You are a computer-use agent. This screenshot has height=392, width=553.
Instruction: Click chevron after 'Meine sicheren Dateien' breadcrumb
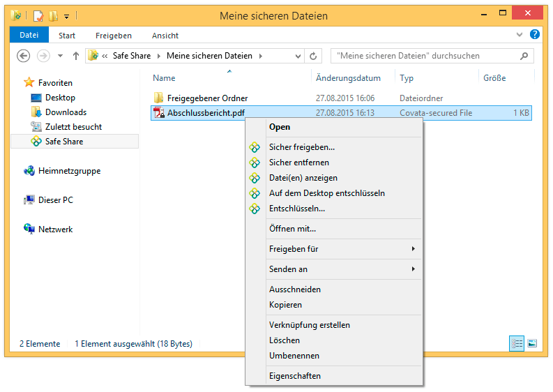click(x=261, y=56)
